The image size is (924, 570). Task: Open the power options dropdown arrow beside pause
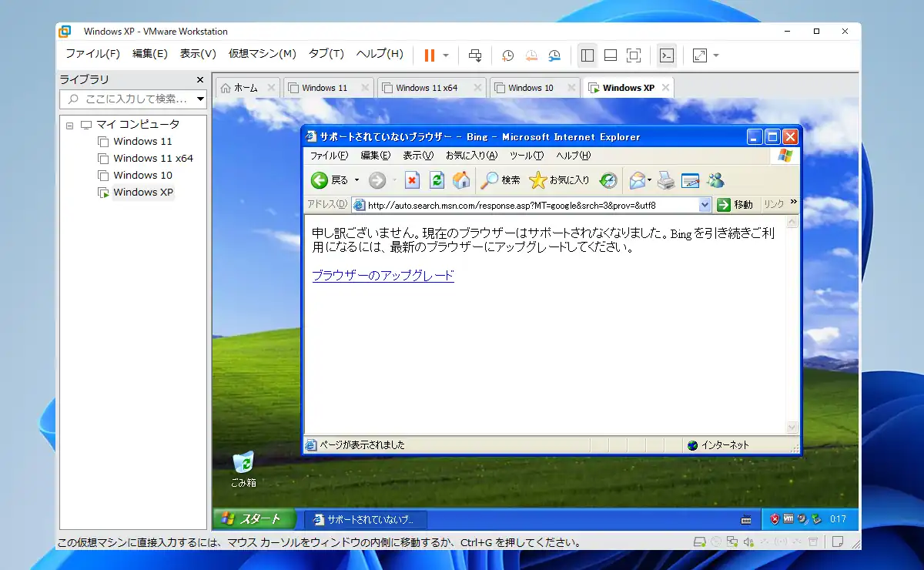point(446,55)
